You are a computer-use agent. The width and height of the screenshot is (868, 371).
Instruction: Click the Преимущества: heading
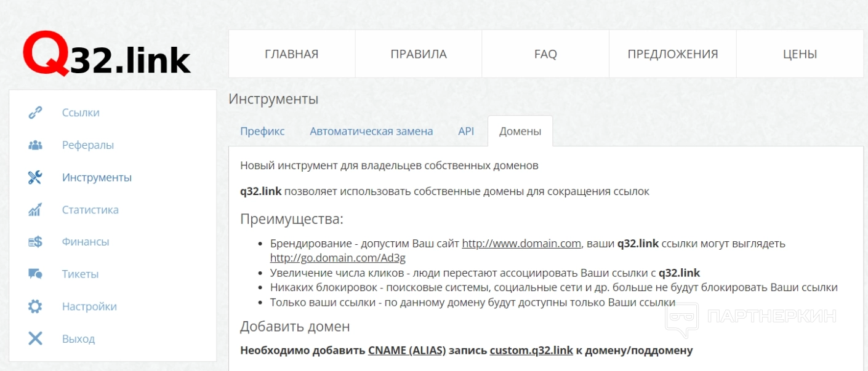[x=292, y=219]
